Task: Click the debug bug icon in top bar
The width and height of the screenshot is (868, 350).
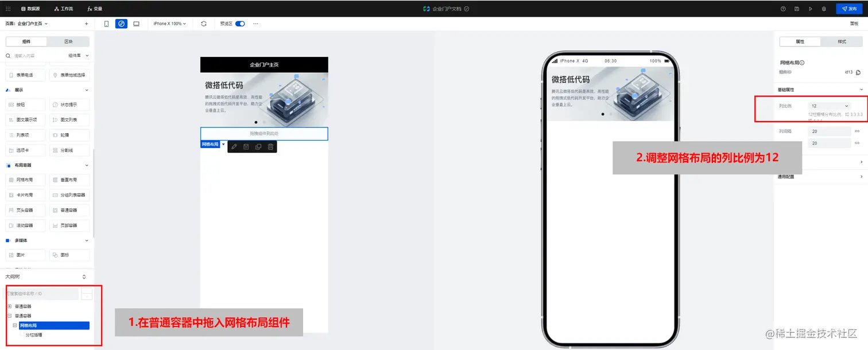Action: (x=824, y=9)
